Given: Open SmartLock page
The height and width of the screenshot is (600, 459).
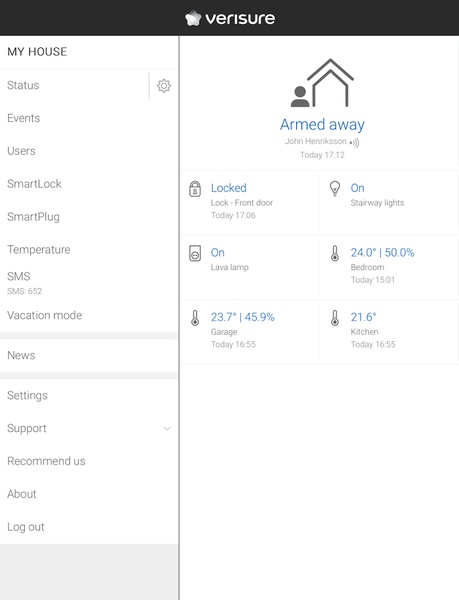Looking at the screenshot, I should click(x=89, y=184).
